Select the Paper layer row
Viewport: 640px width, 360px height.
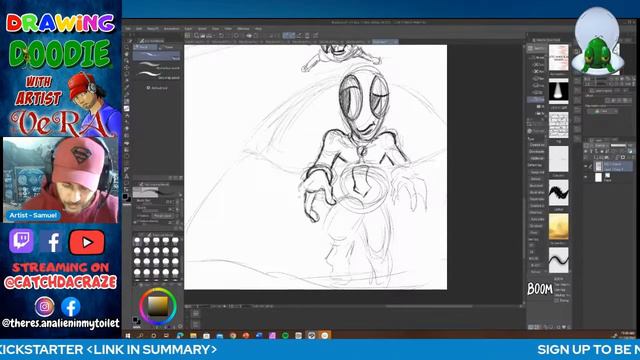[612, 177]
